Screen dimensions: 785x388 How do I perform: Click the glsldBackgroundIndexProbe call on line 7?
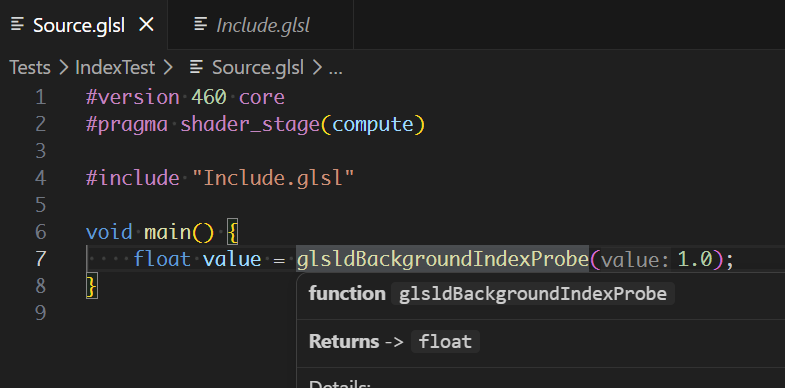[x=443, y=259]
